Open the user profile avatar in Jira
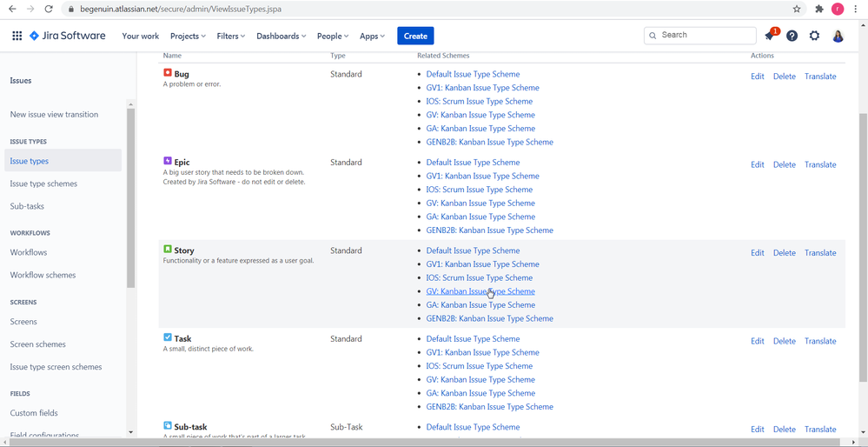 click(838, 36)
